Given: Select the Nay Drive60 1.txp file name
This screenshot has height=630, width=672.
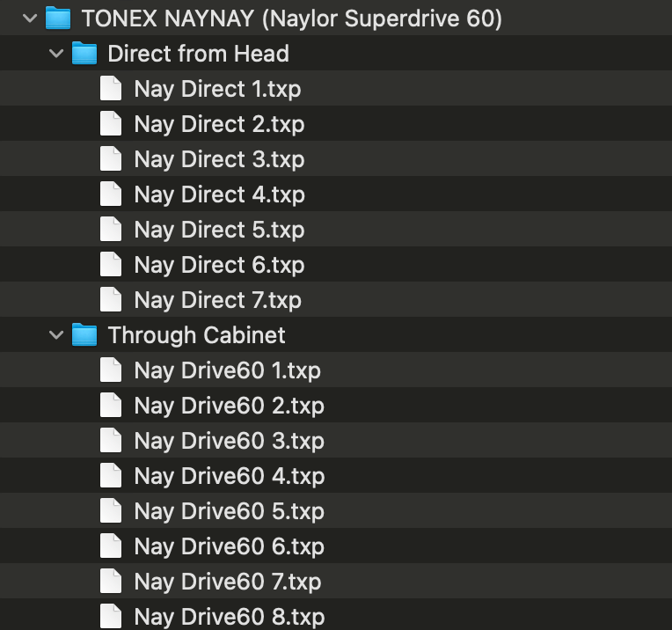Looking at the screenshot, I should tap(227, 370).
